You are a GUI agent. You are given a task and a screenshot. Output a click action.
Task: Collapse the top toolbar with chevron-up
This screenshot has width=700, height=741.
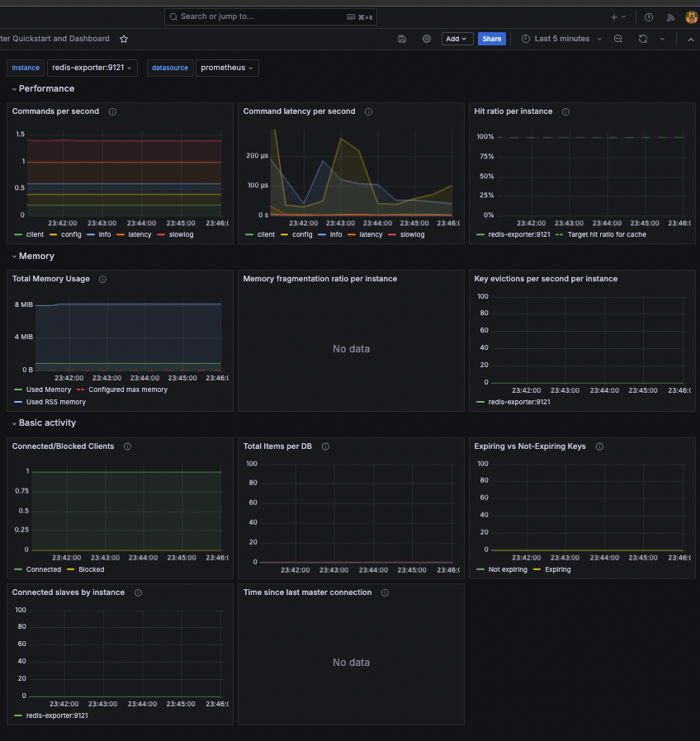[691, 40]
